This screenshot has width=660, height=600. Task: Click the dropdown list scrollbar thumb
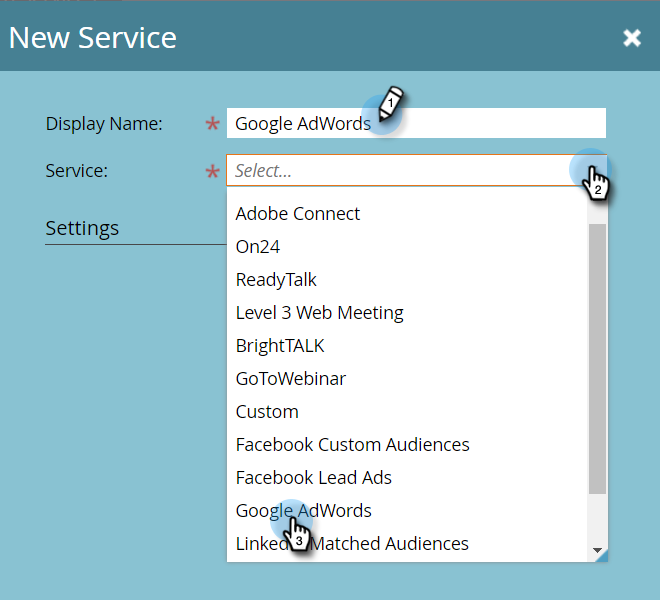pyautogui.click(x=597, y=359)
